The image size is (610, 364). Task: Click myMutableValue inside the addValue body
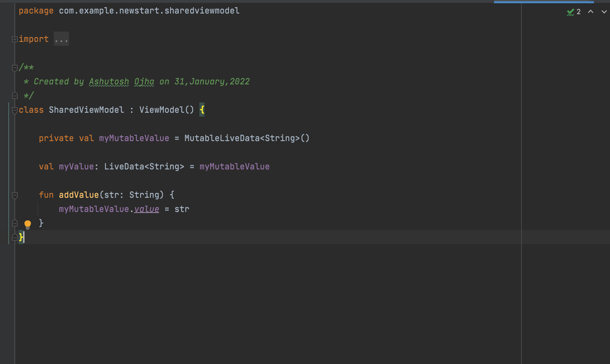[x=94, y=209]
